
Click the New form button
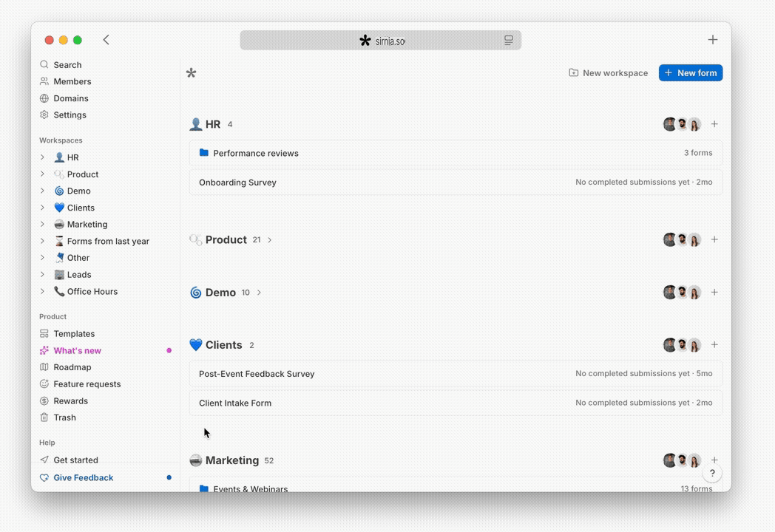pos(691,73)
